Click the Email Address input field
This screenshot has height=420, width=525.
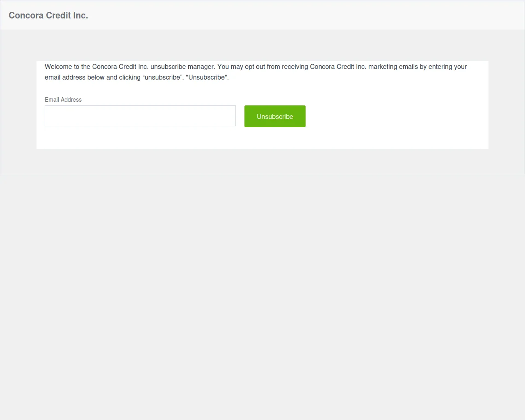pos(140,116)
